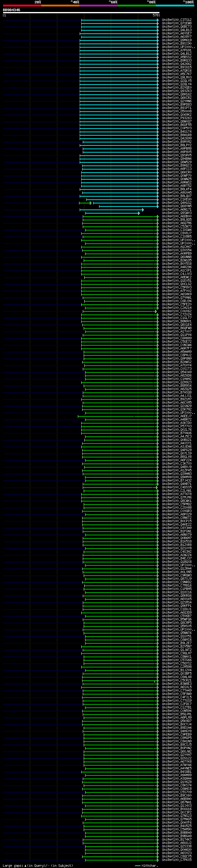Viewport: 197px width, 868px height.
Task: Select hit label UniRef100_C8V8J7
Action: (176, 233)
